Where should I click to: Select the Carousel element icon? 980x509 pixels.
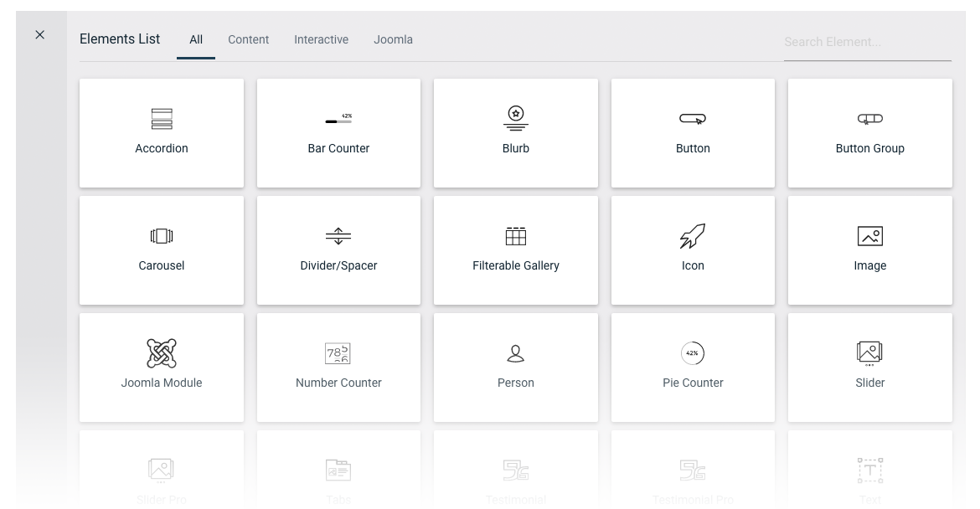(x=162, y=236)
